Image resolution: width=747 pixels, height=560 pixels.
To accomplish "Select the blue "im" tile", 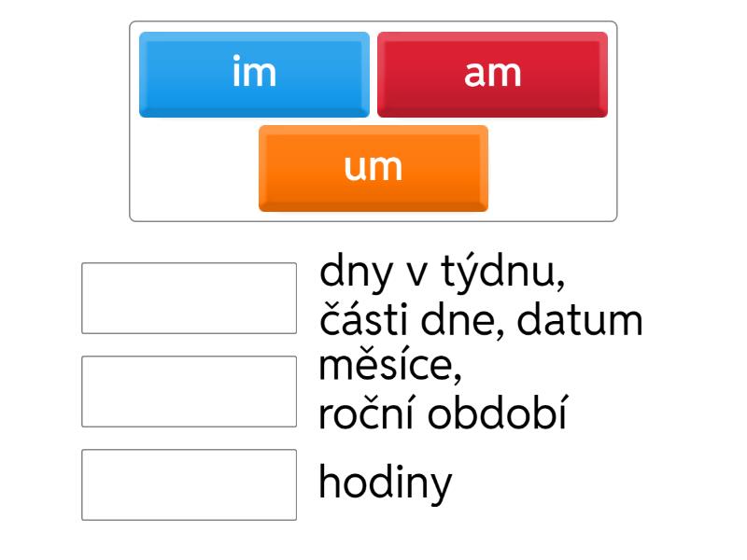I will click(x=254, y=74).
